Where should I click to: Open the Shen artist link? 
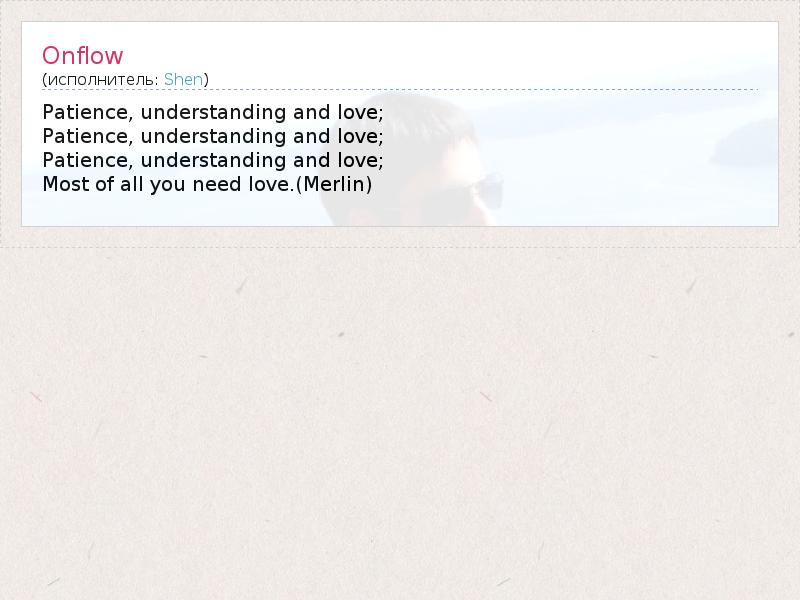(183, 80)
